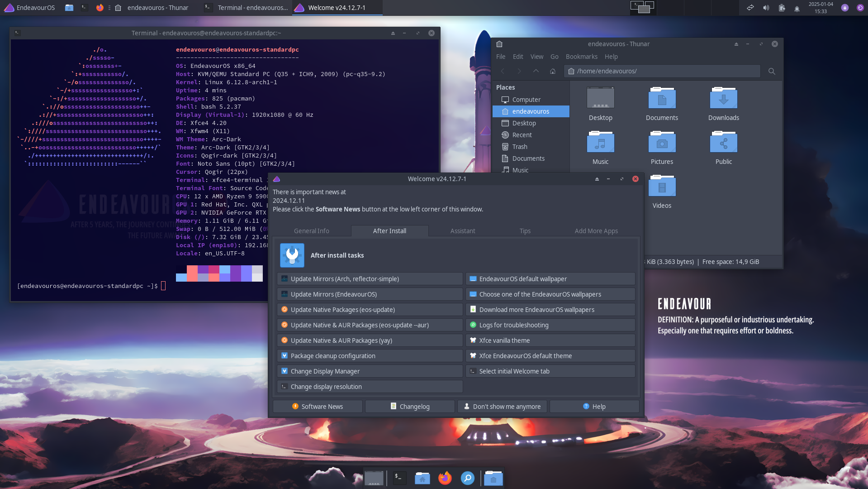Open the Videos folder icon in Thunar

[662, 186]
